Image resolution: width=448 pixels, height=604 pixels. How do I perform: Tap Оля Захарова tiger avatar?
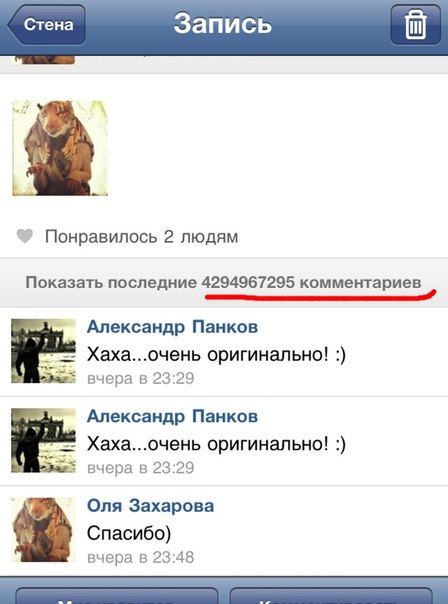43,530
